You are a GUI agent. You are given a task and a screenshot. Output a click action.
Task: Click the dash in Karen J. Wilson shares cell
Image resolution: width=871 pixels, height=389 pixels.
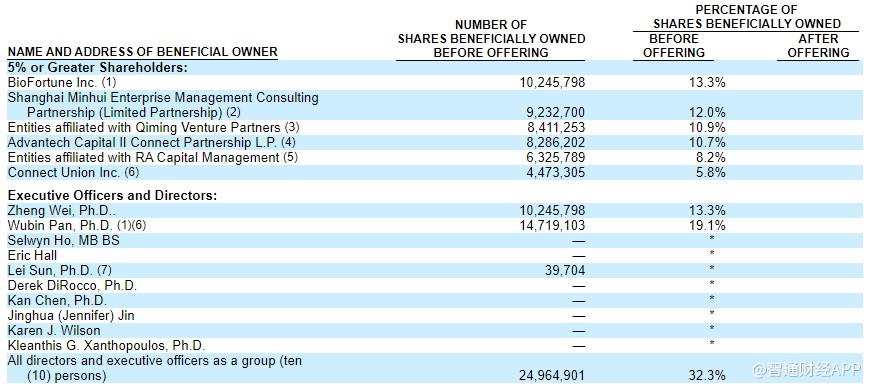click(579, 331)
